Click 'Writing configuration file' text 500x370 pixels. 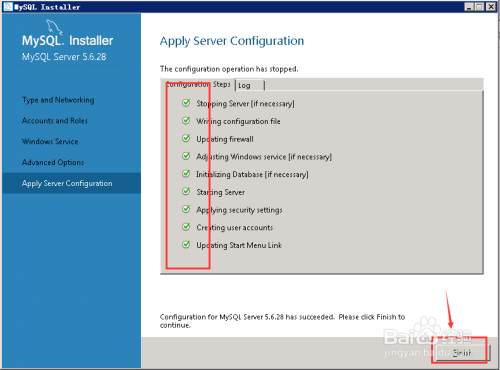pyautogui.click(x=238, y=121)
